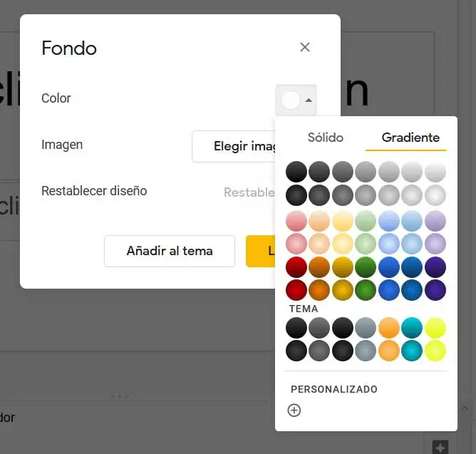The height and width of the screenshot is (454, 476).
Task: Select the light pink linear gradient swatch
Action: pyautogui.click(x=296, y=220)
